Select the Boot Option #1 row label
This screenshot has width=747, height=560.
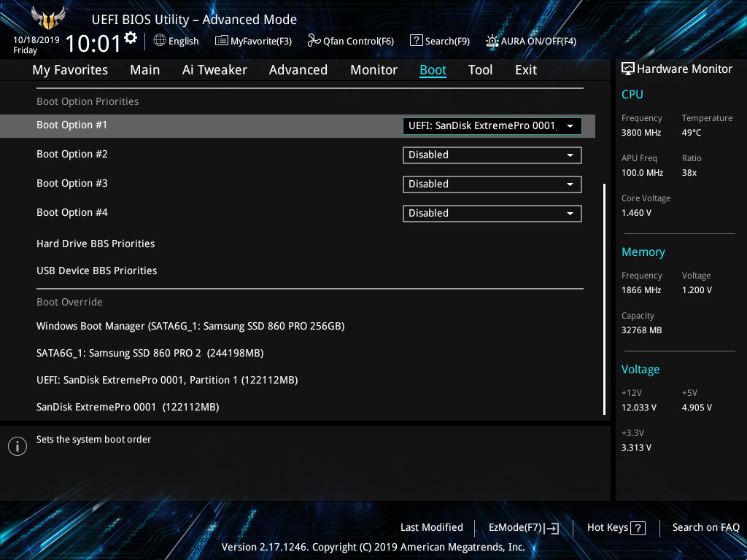click(x=72, y=125)
